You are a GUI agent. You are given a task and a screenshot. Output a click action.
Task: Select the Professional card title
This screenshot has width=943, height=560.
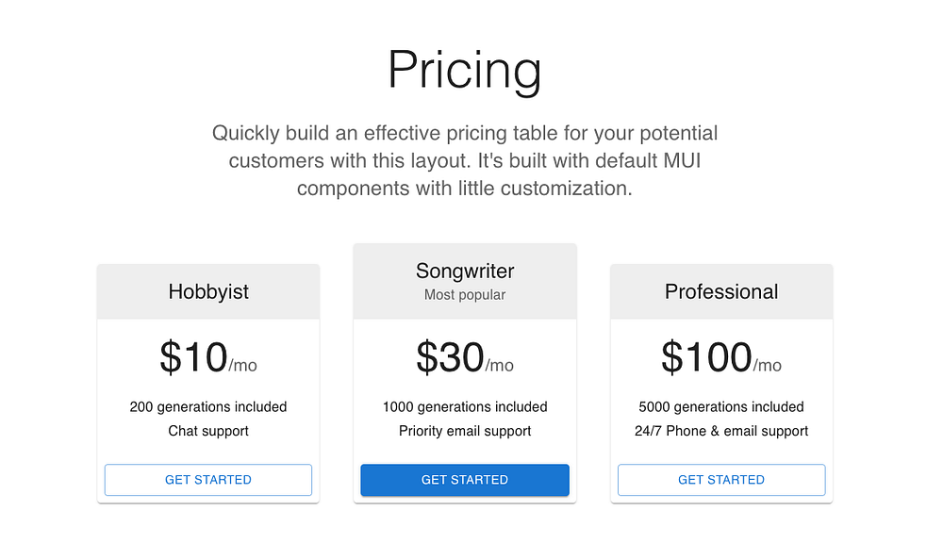coord(721,291)
